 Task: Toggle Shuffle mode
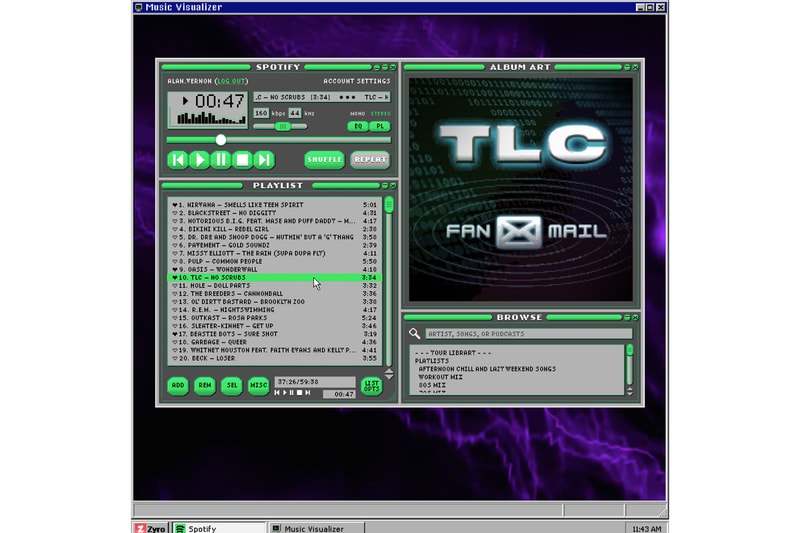pos(324,160)
